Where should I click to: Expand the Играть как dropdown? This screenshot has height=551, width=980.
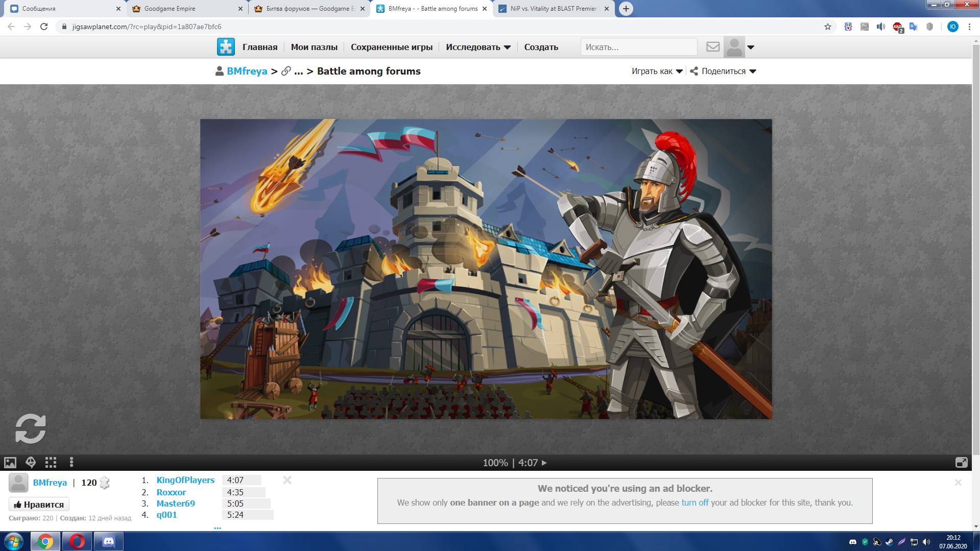coord(657,71)
